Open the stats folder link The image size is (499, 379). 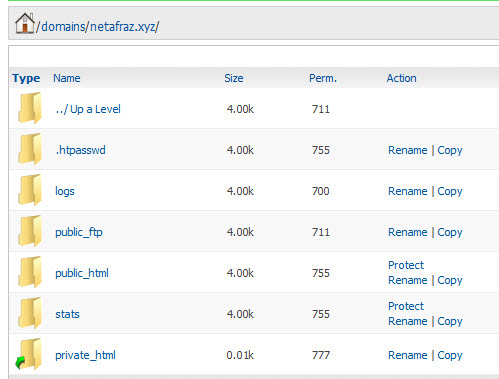click(67, 314)
